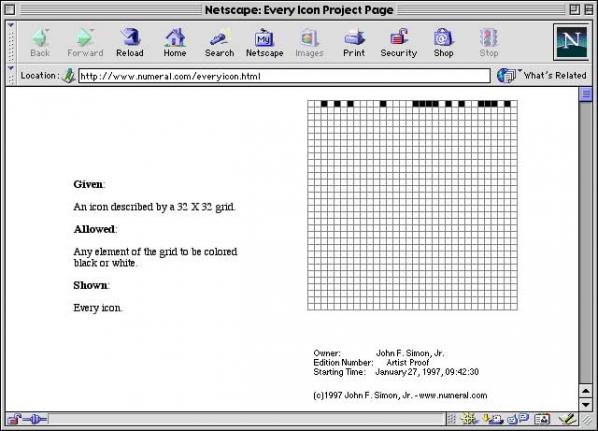Screen dimensions: 598x431
Task: Click the window close box
Action: tap(10, 10)
